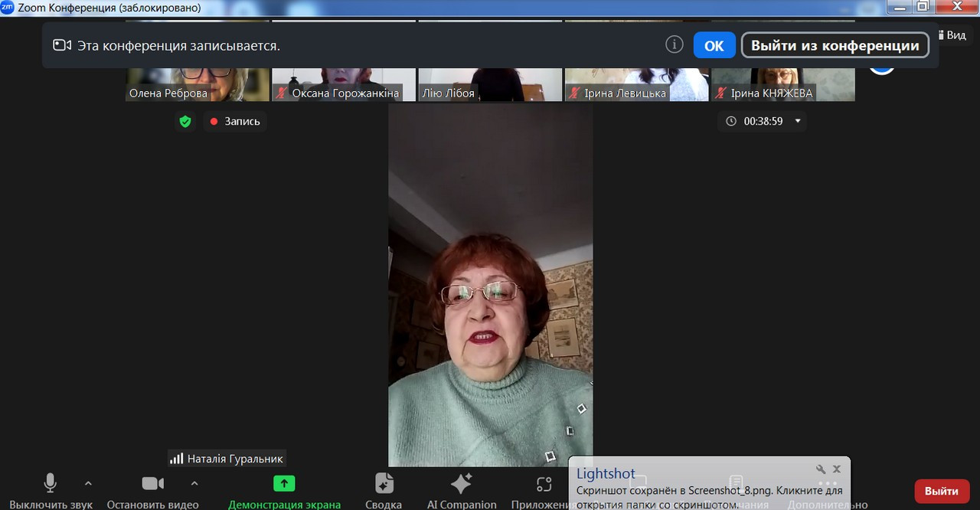This screenshot has height=510, width=980.
Task: Click the Запись recording indicator
Action: click(x=235, y=121)
